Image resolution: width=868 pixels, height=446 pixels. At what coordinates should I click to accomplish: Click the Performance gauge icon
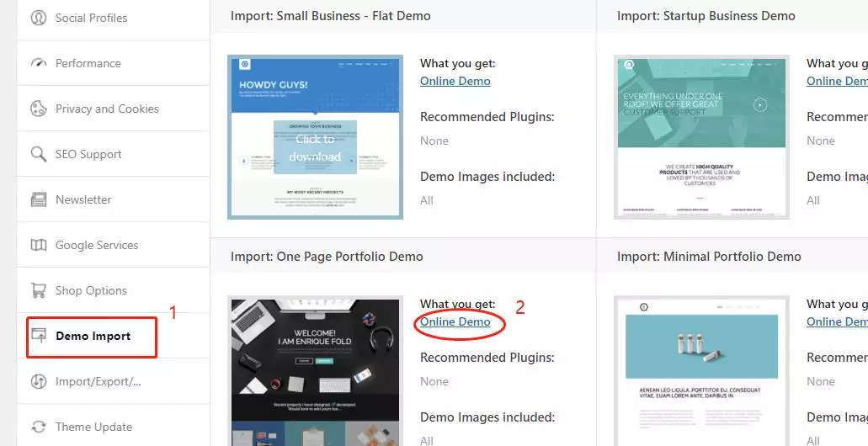38,63
